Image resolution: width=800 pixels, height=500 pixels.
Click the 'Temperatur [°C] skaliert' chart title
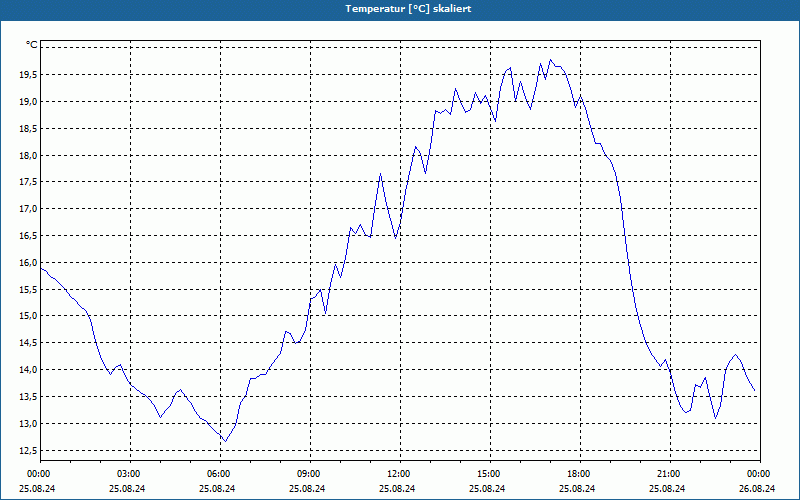tap(408, 9)
